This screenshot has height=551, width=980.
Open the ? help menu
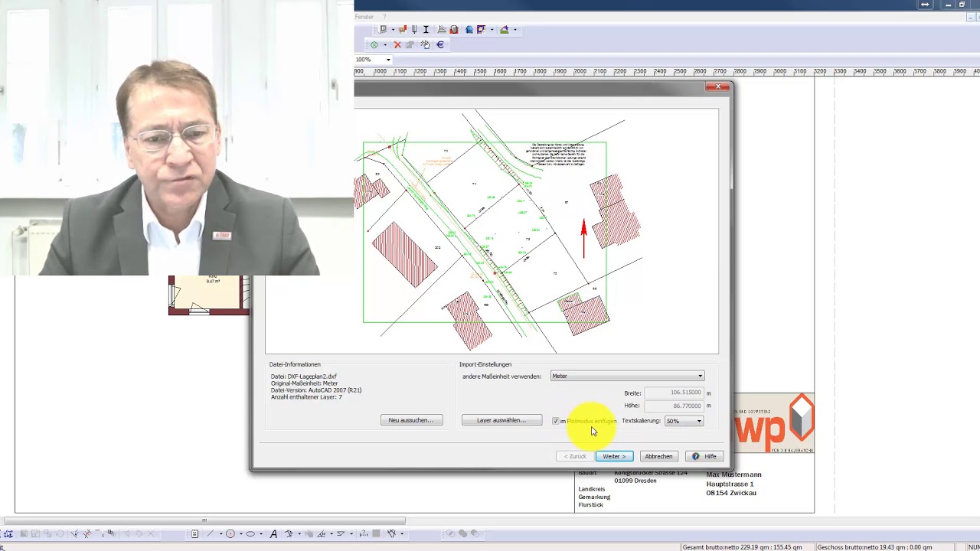384,17
